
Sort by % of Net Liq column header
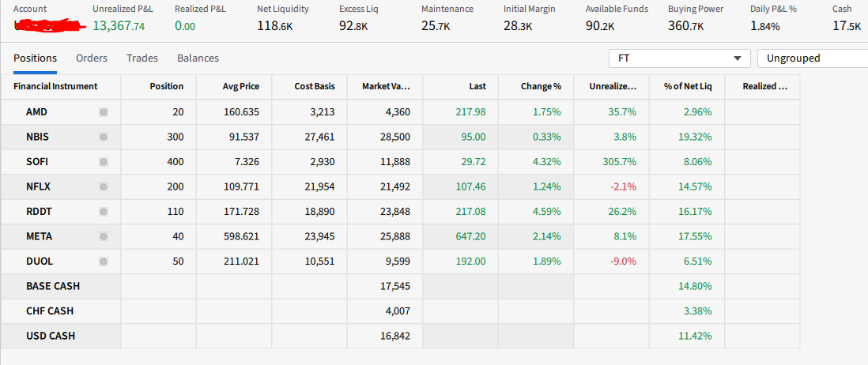[686, 87]
